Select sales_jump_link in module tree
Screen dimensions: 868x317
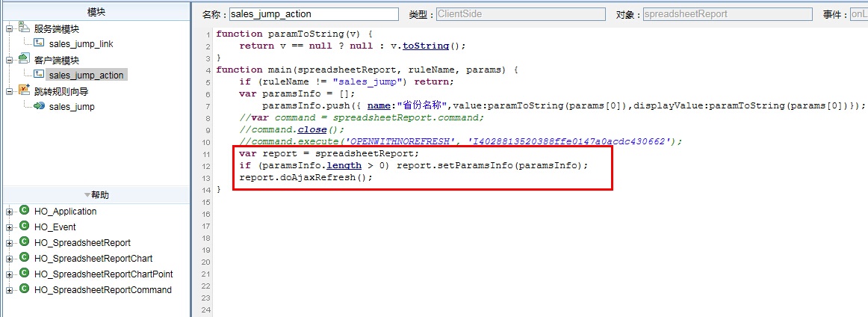click(81, 44)
